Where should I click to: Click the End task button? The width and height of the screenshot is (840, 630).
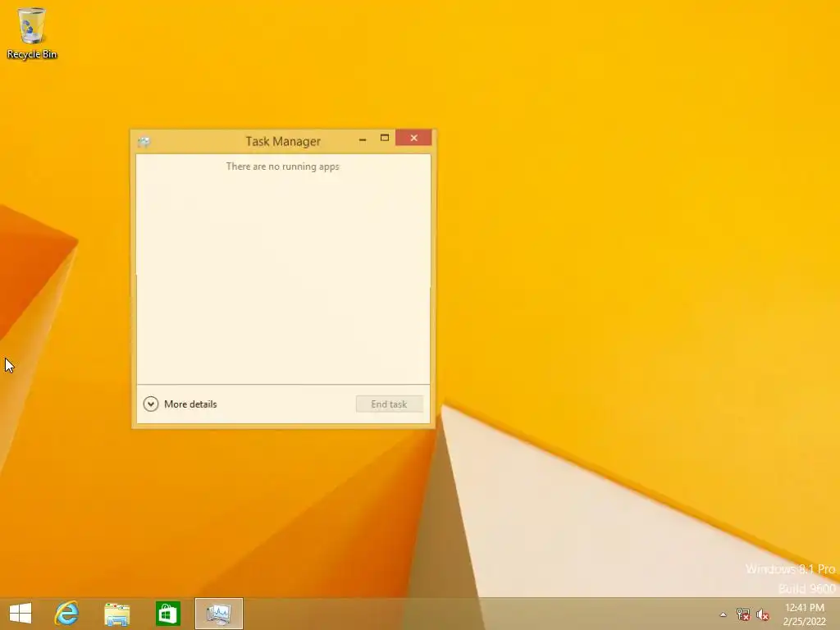coord(390,404)
